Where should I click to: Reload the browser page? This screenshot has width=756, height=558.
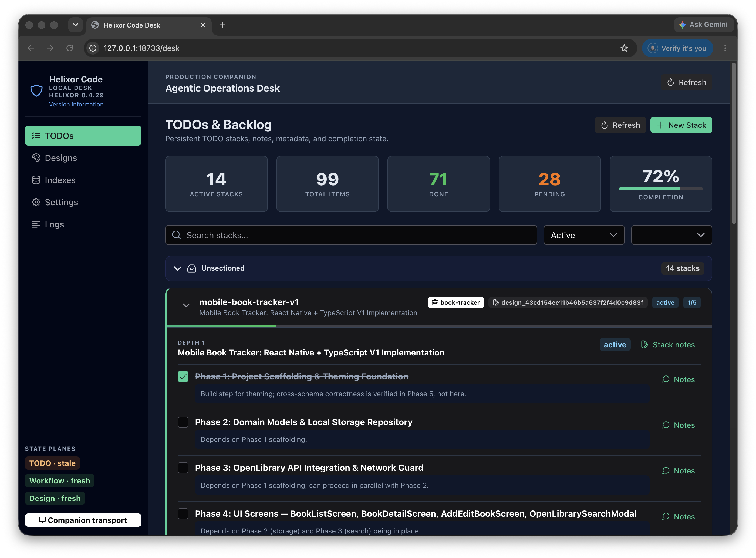click(x=70, y=48)
